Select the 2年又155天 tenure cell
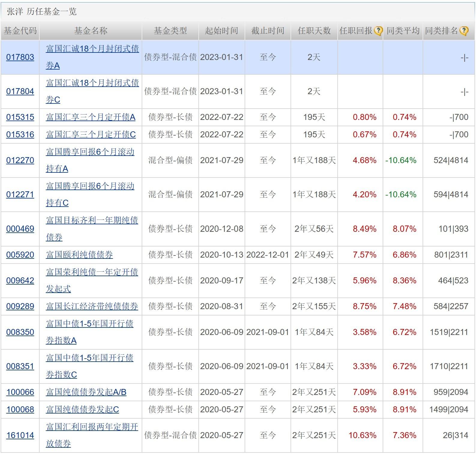The height and width of the screenshot is (454, 476). (x=314, y=306)
